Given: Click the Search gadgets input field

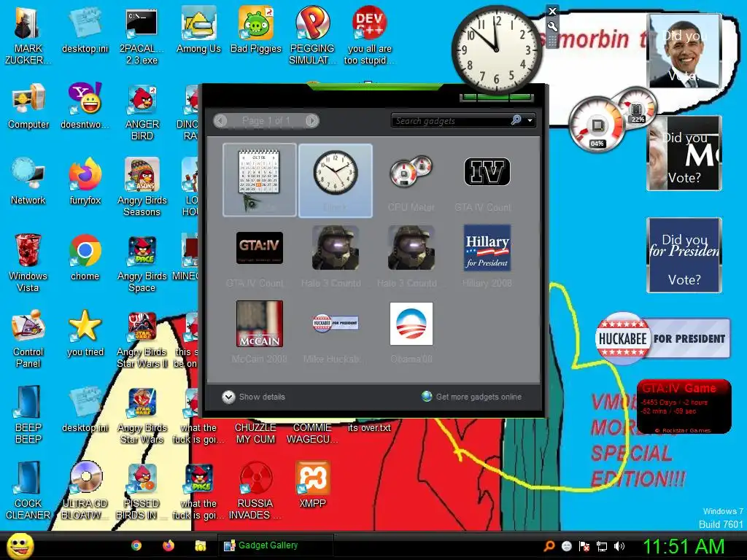Looking at the screenshot, I should [450, 121].
